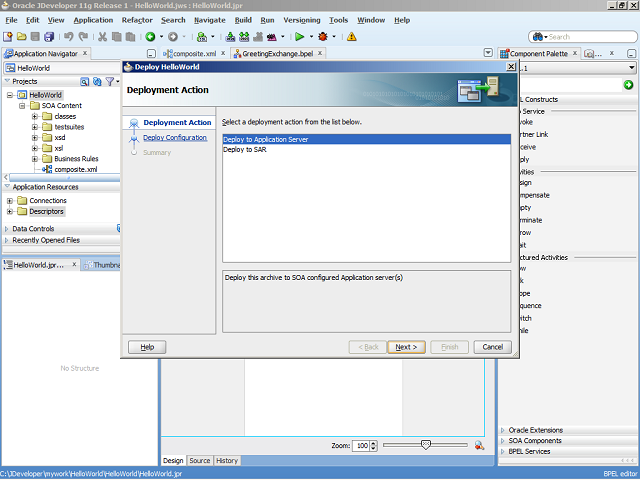The height and width of the screenshot is (480, 640).
Task: Click the New file toolbar icon
Action: coord(7,37)
